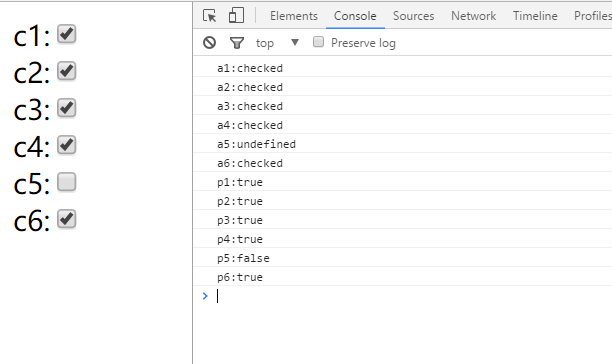The image size is (612, 364).
Task: Uncheck the c1 checkbox
Action: point(66,34)
